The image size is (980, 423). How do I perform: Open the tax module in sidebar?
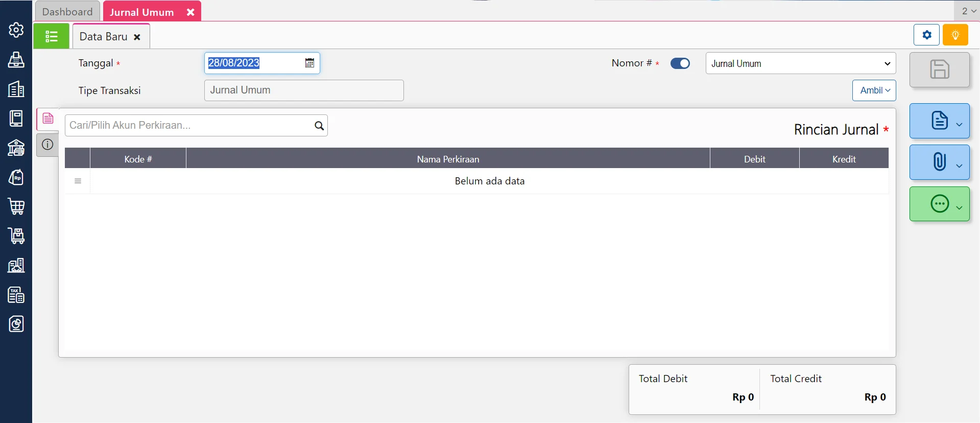(16, 295)
